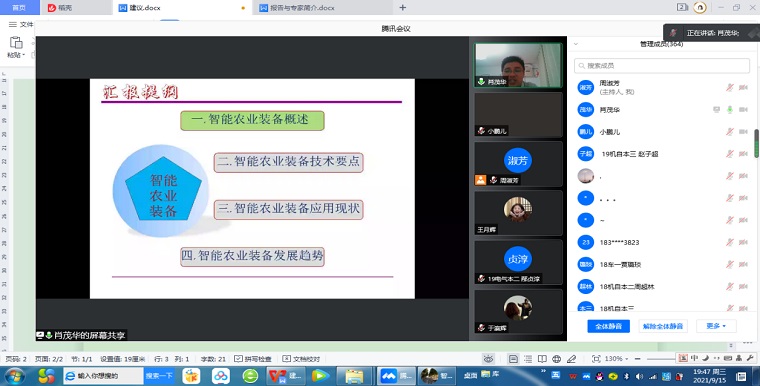Click the member list vertical scrollbar

pos(756,143)
